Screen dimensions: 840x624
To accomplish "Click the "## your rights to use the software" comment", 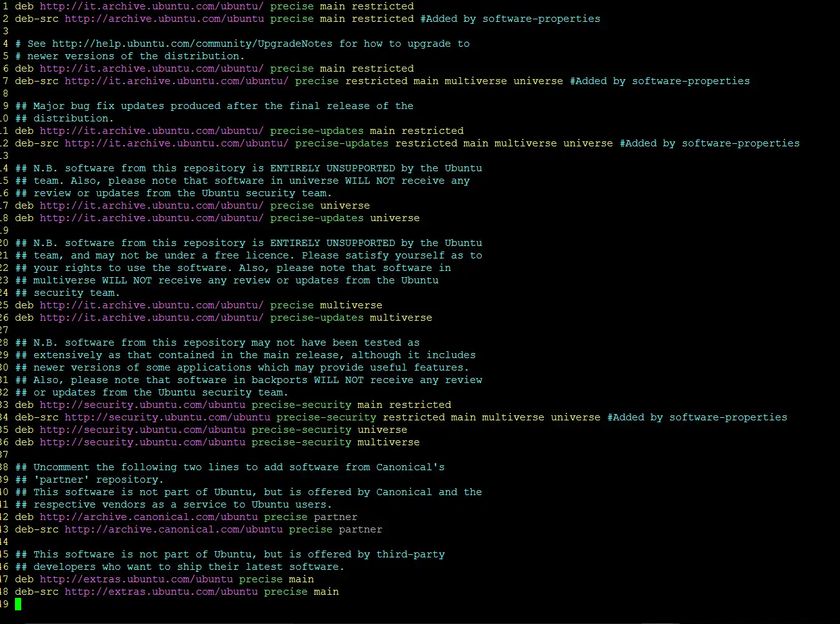I will [233, 268].
